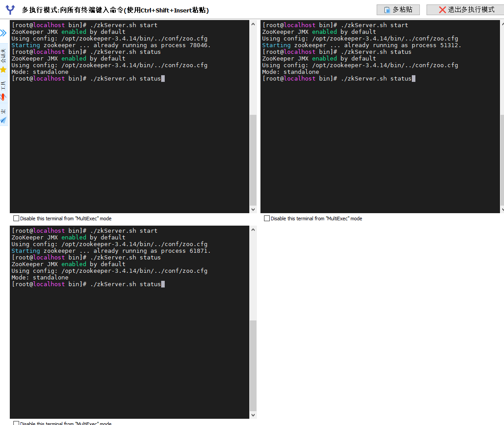Disable top-right terminal from MultiExec mode
The width and height of the screenshot is (504, 425).
coord(267,219)
